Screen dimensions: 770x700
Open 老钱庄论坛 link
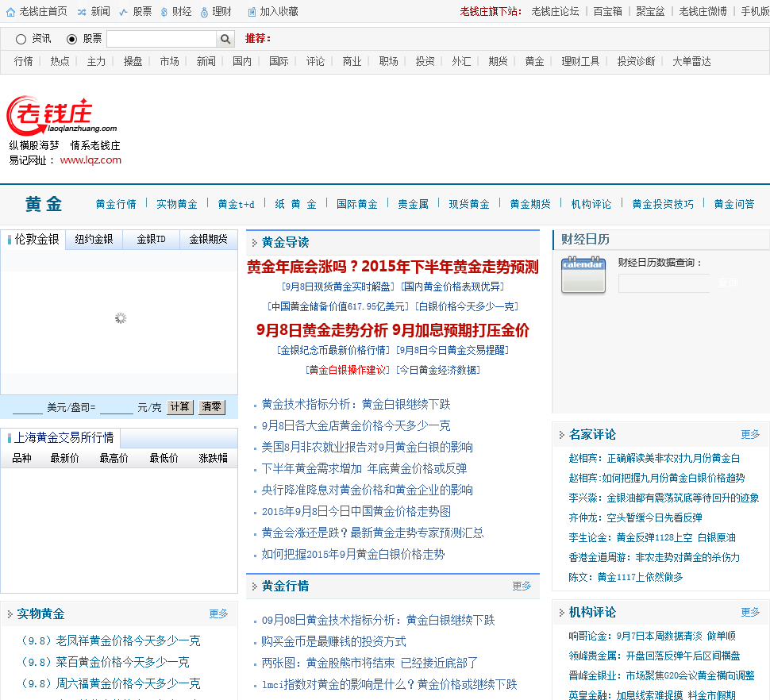pyautogui.click(x=555, y=12)
